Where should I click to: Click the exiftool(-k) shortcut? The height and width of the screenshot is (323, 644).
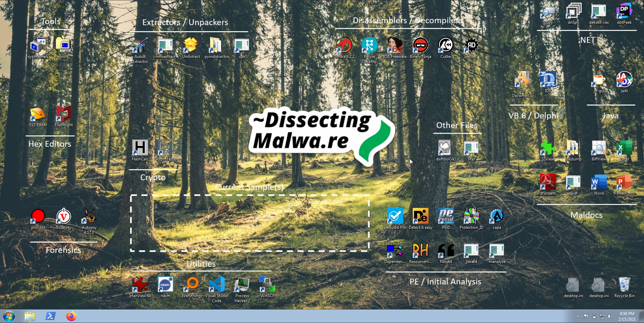[x=446, y=150]
